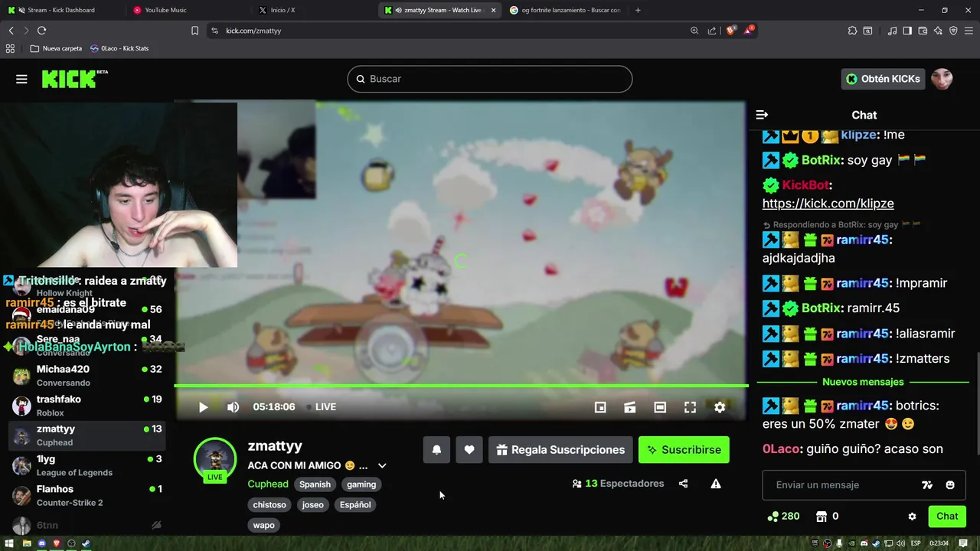Select the Español tag

[x=355, y=505]
